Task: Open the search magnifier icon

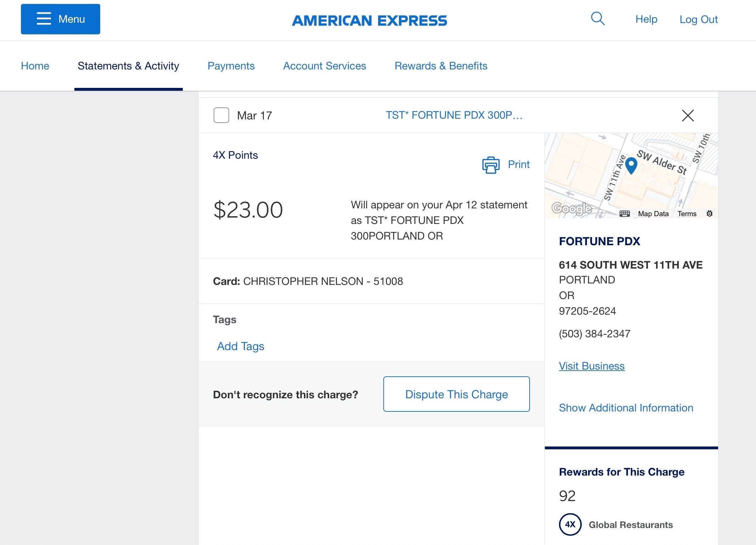Action: 598,18
